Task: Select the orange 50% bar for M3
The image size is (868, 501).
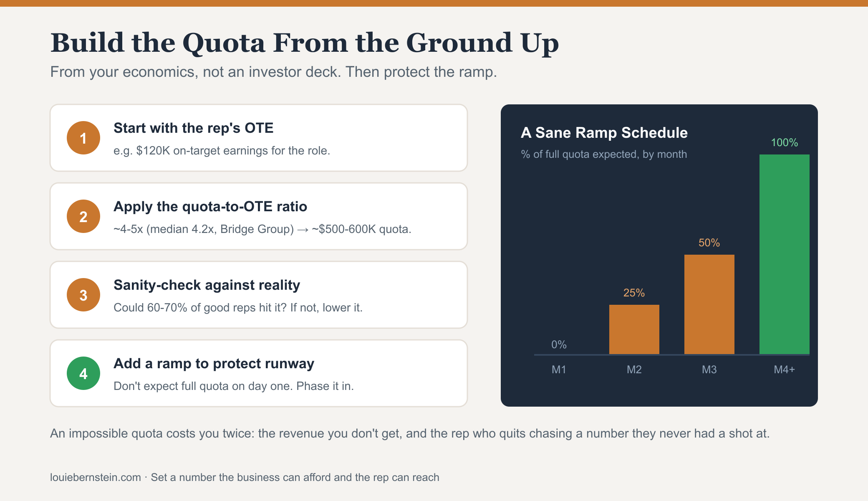Action: pos(709,304)
